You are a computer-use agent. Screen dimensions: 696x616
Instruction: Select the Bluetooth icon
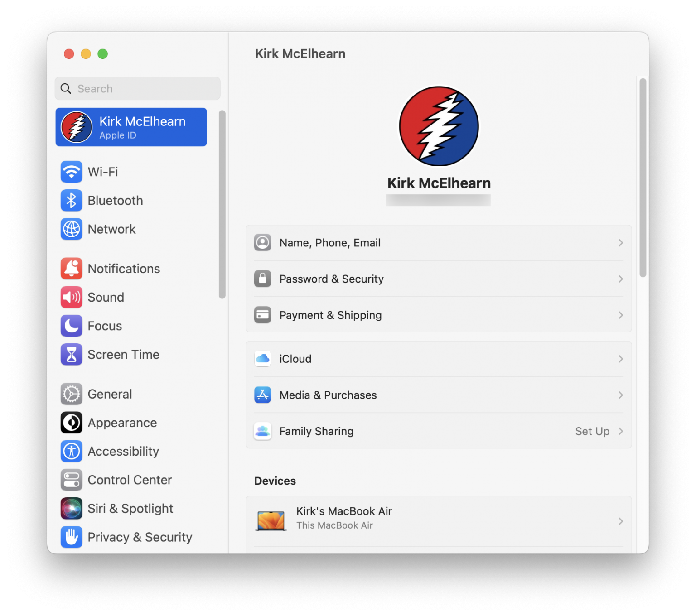click(71, 200)
